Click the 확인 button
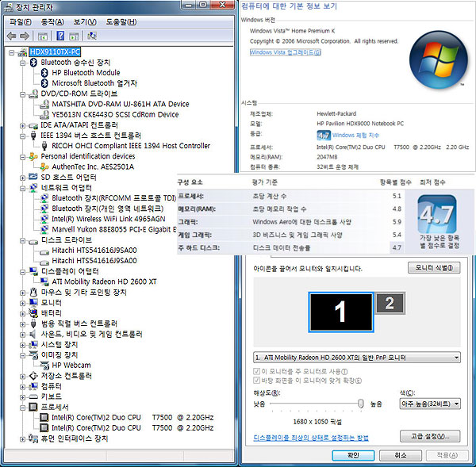 click(353, 455)
